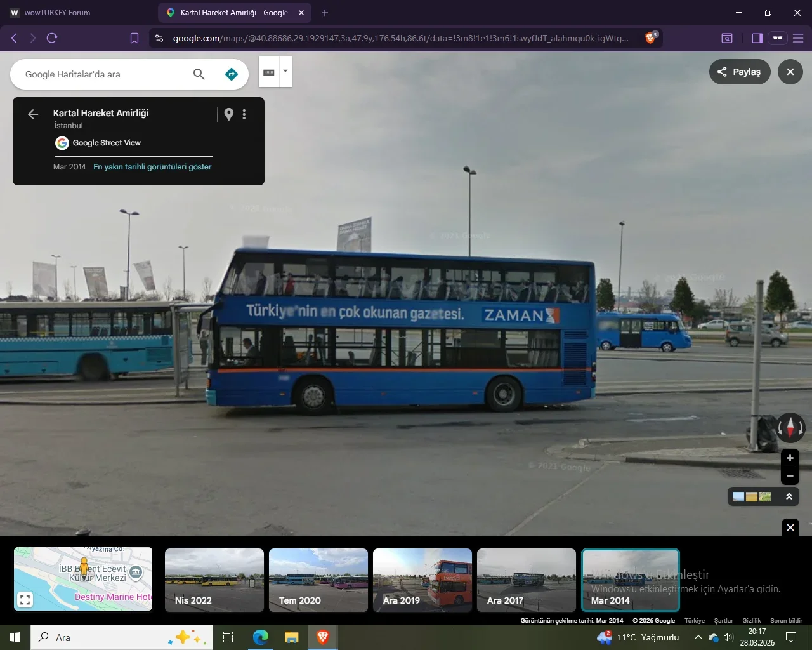Click the Brave Shields lion icon
812x650 pixels.
coord(650,38)
